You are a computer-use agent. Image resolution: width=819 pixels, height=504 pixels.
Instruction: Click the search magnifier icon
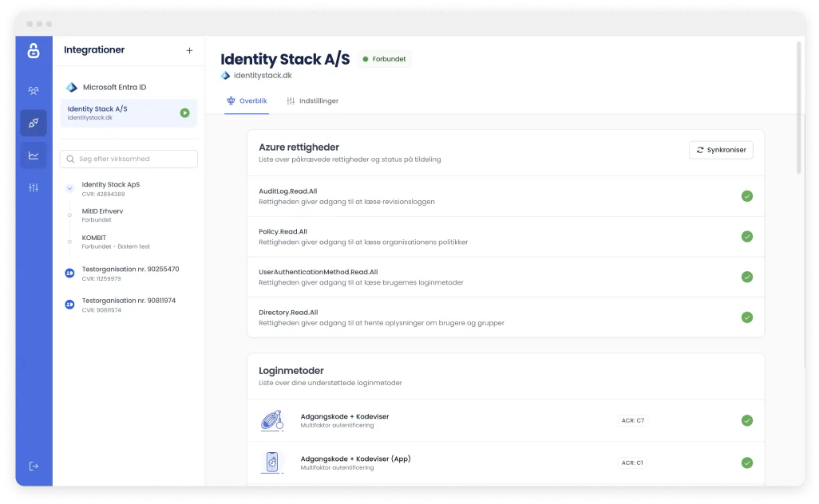tap(70, 159)
